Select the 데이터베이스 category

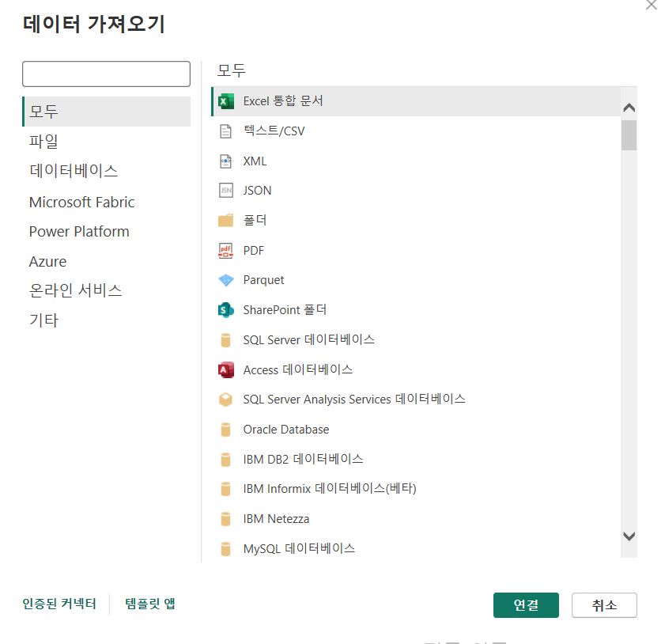point(74,171)
